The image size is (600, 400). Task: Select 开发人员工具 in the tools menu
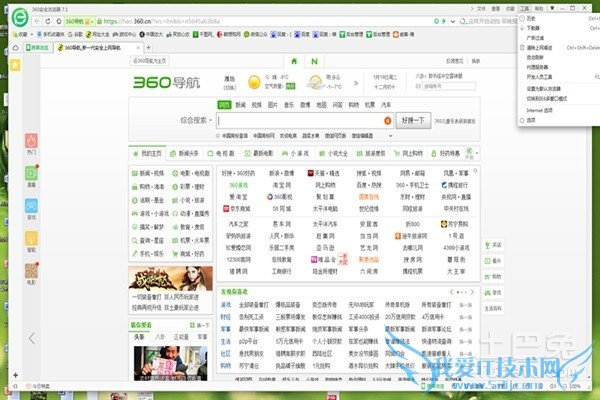point(539,77)
